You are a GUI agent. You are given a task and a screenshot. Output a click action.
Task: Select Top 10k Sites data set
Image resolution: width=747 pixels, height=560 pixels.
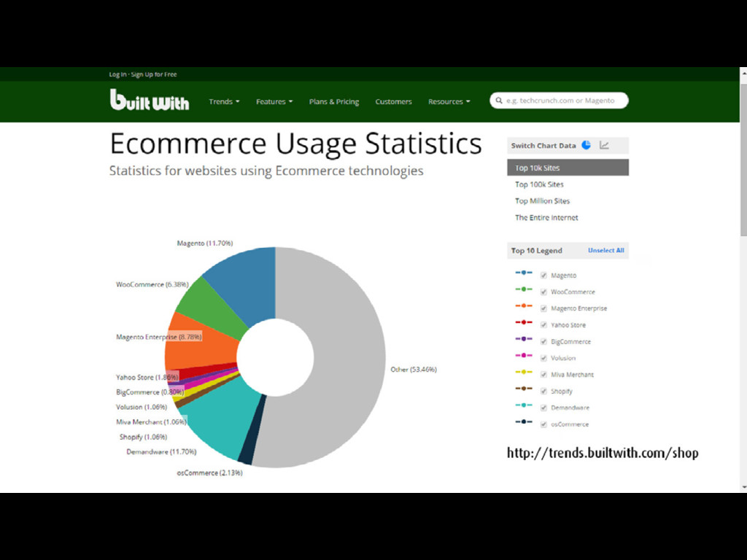tap(568, 168)
